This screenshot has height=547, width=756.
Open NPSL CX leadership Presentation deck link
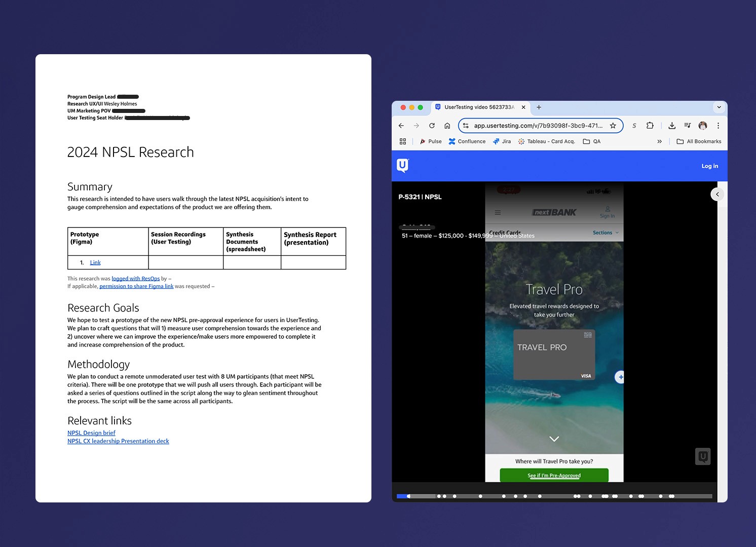(x=118, y=441)
